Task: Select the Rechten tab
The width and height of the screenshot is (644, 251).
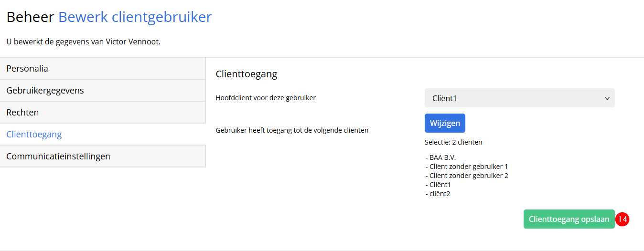Action: [103, 112]
